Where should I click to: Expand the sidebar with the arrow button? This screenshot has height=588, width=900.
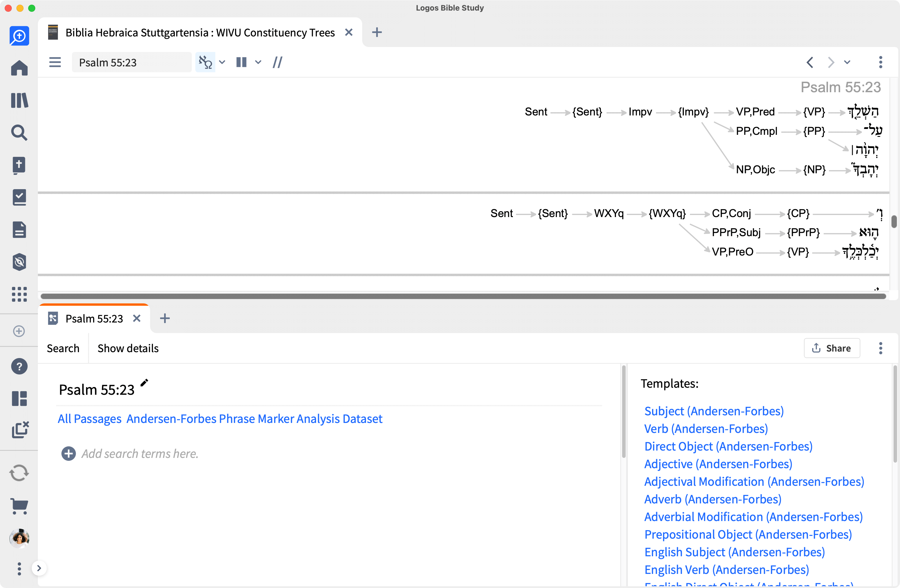[39, 568]
